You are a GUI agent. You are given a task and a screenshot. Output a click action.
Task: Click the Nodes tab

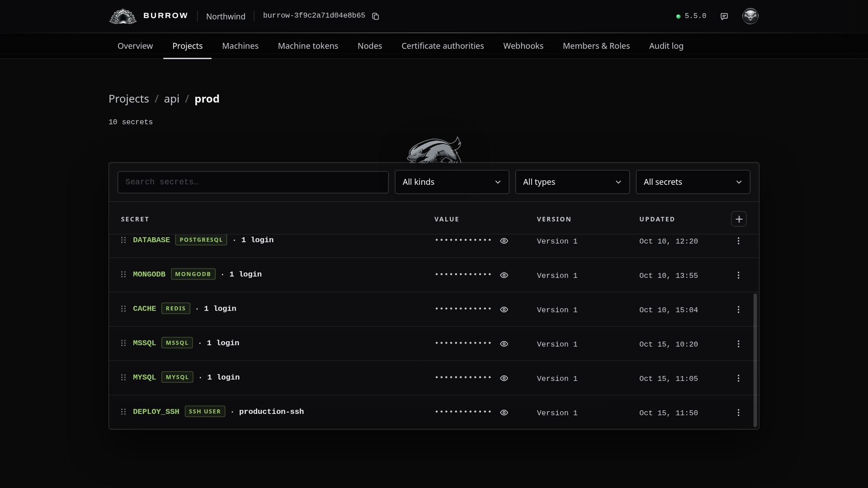370,46
